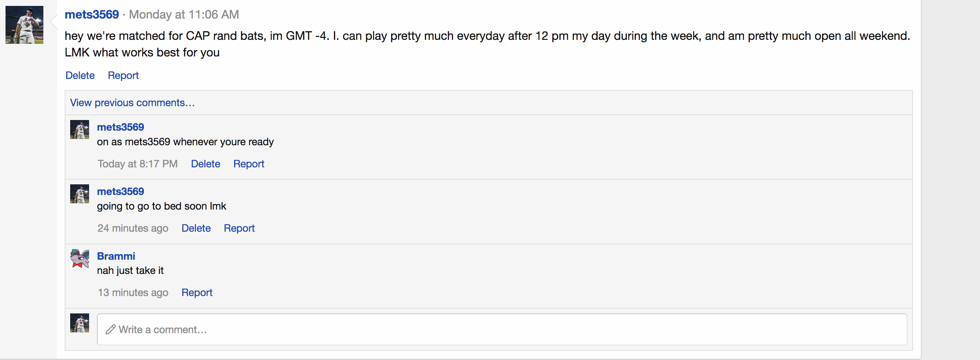Click avatar beside 'going to bed' comment
Viewport: 980px width, 360px height.
80,194
